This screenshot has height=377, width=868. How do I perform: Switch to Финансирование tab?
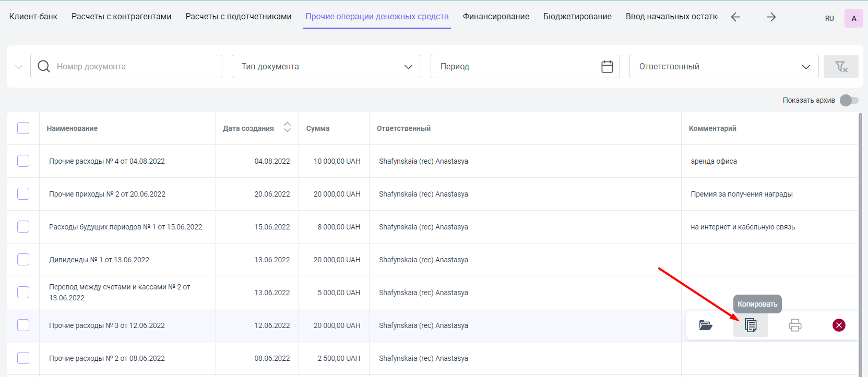pos(496,17)
